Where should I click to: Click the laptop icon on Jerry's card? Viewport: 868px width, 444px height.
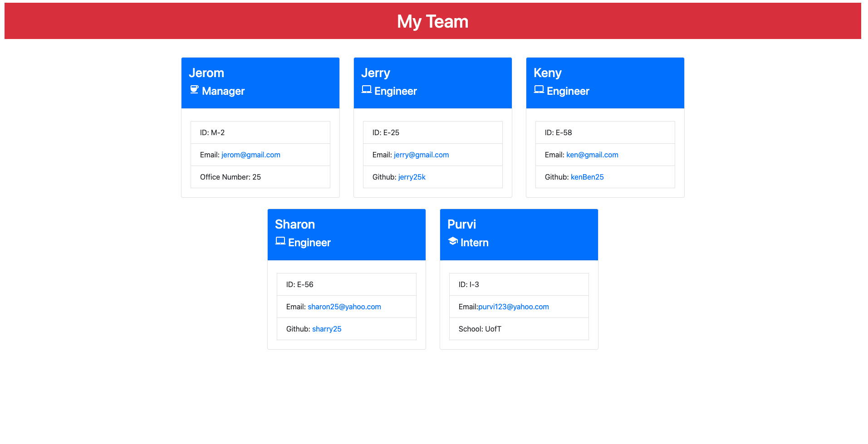366,89
